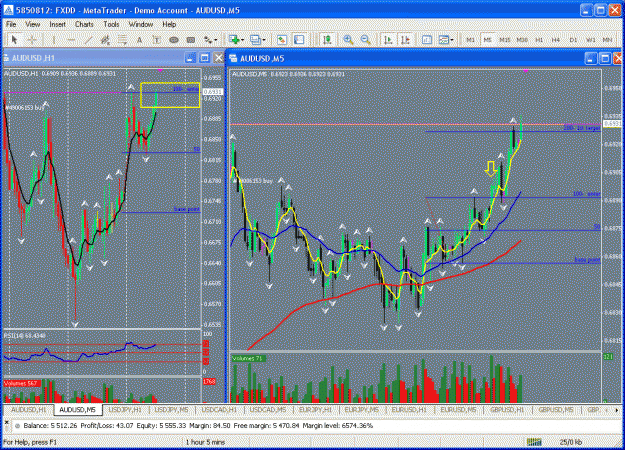The image size is (625, 450).
Task: Switch to the M30 timeframe
Action: pyautogui.click(x=522, y=40)
